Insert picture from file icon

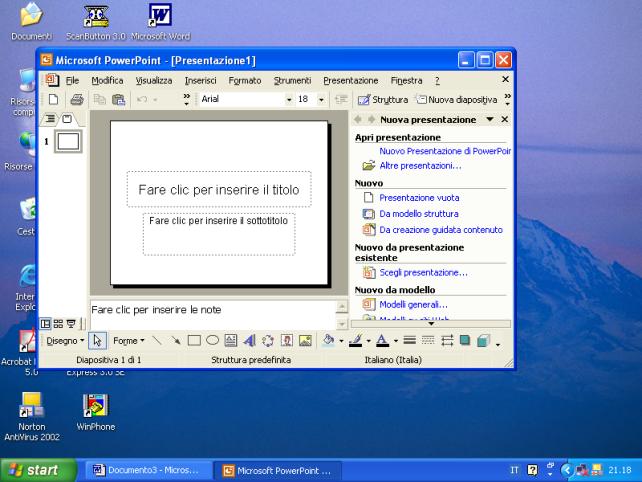[305, 340]
